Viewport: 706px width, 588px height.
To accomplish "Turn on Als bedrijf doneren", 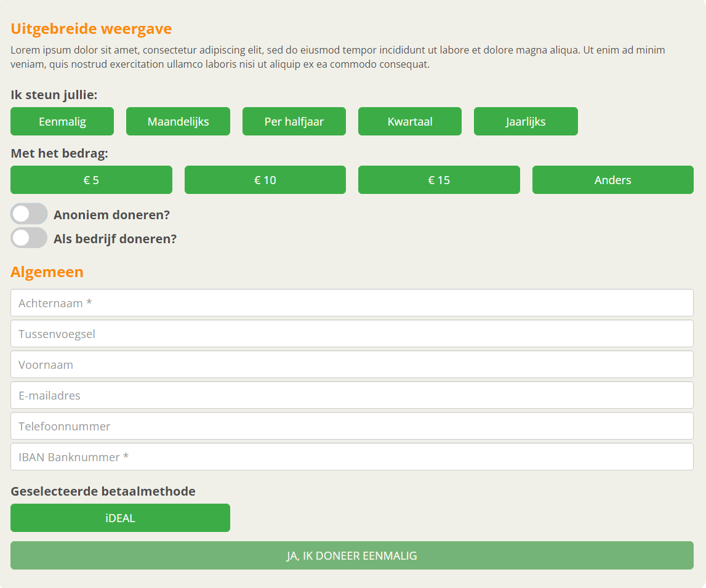I will (x=29, y=238).
